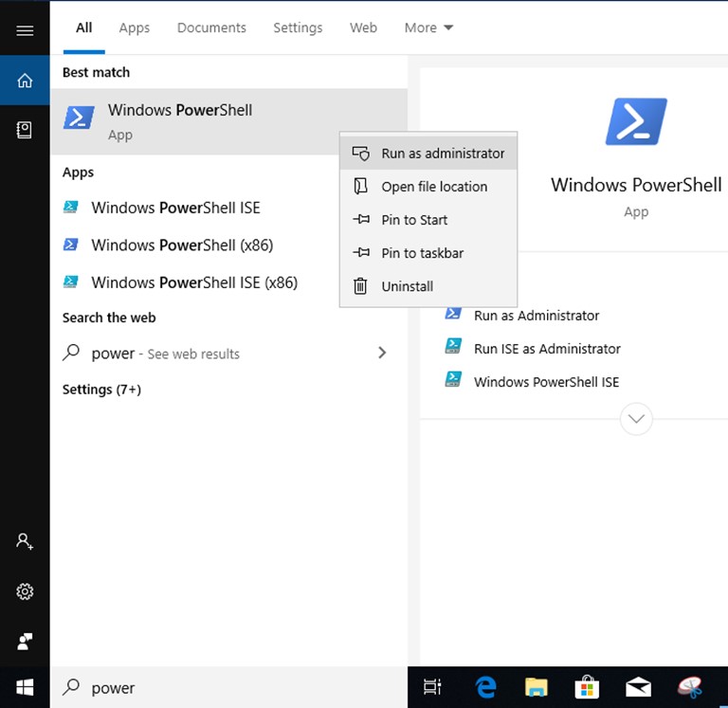This screenshot has height=708, width=728.
Task: Click the search magnifier in the search box
Action: [x=71, y=687]
